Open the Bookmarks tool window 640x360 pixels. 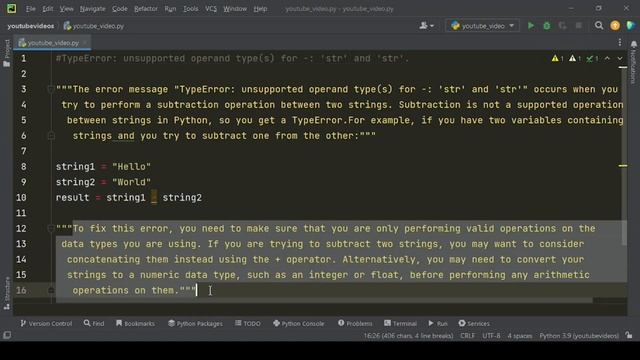point(135,323)
